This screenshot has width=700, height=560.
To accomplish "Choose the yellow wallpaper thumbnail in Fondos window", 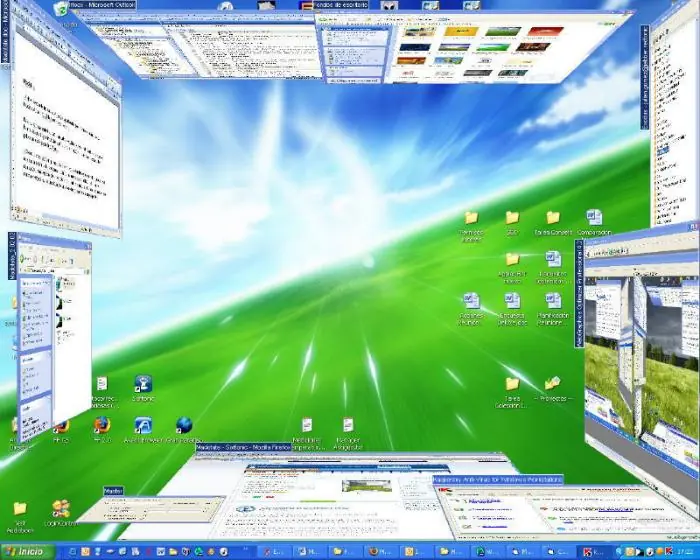I will click(461, 31).
